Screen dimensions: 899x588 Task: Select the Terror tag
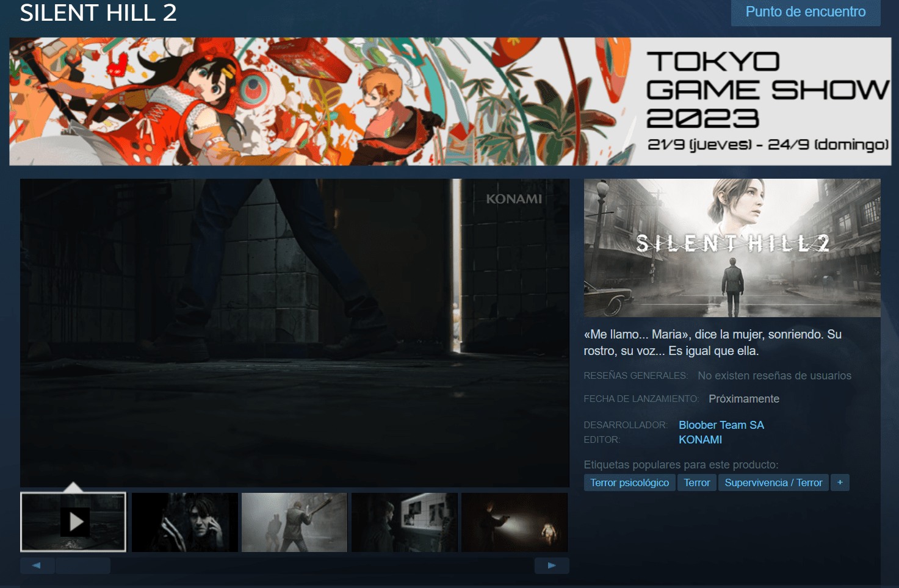coord(696,482)
